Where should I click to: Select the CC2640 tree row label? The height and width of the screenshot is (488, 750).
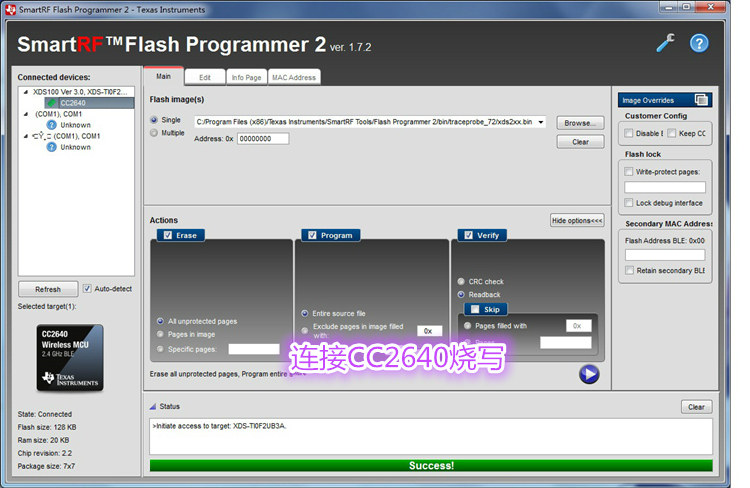pyautogui.click(x=73, y=103)
